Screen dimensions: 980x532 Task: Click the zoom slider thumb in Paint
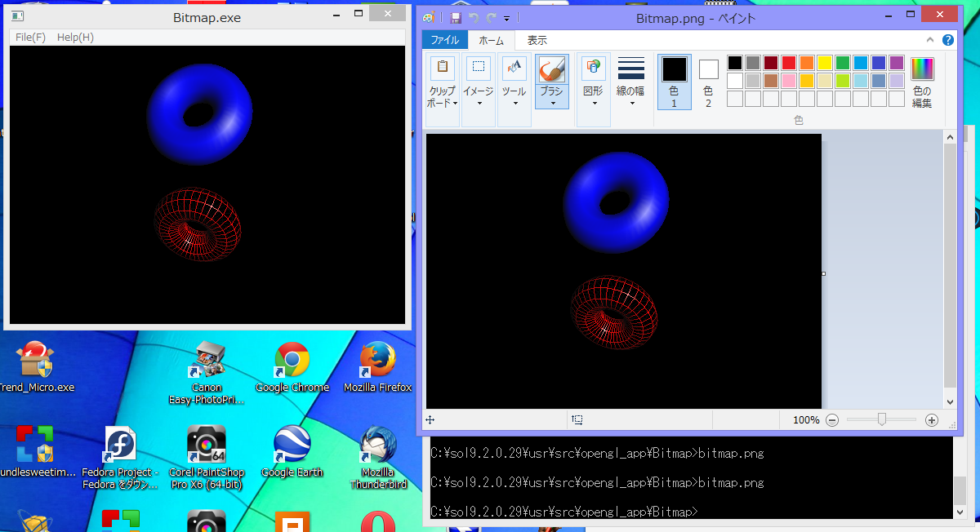point(882,419)
